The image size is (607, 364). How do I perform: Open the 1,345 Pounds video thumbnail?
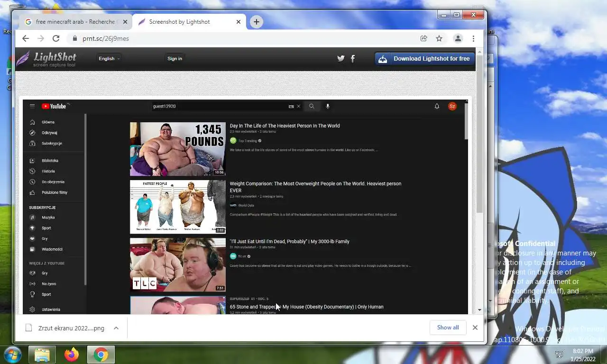[x=178, y=149]
